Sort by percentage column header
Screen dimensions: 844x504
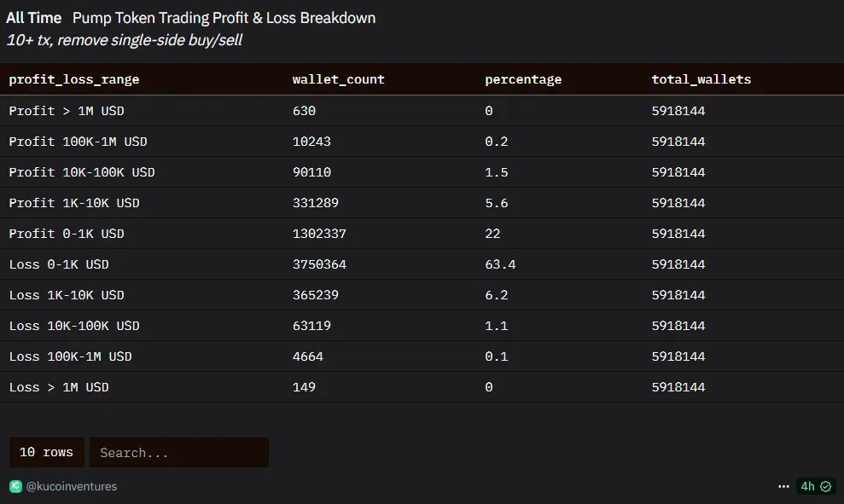(x=523, y=79)
